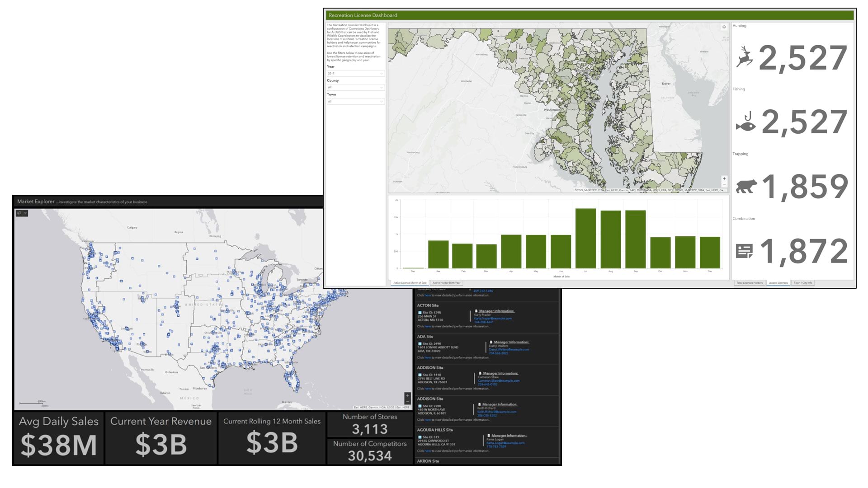Zoom in on the Market Explorer map
This screenshot has height=488, width=868.
pos(407,395)
